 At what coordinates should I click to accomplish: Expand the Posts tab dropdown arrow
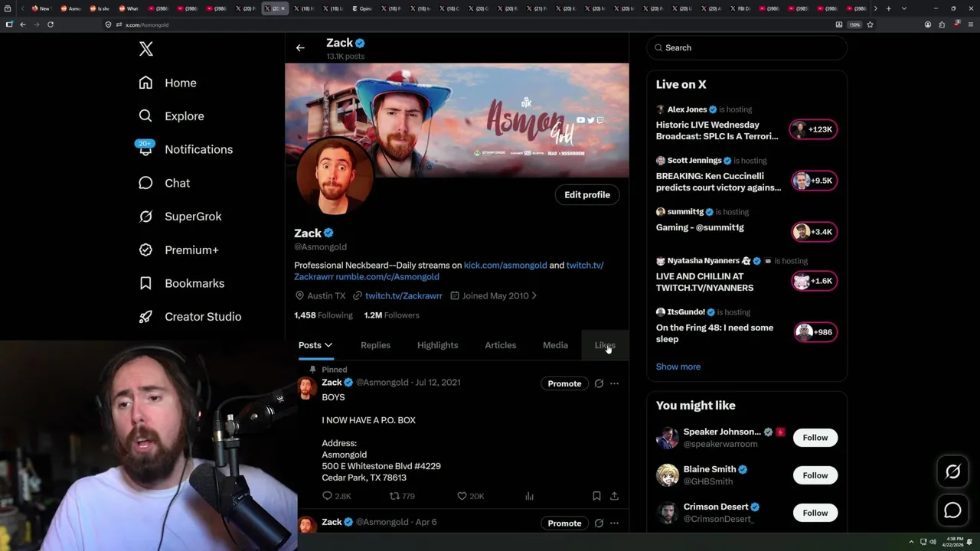click(328, 345)
